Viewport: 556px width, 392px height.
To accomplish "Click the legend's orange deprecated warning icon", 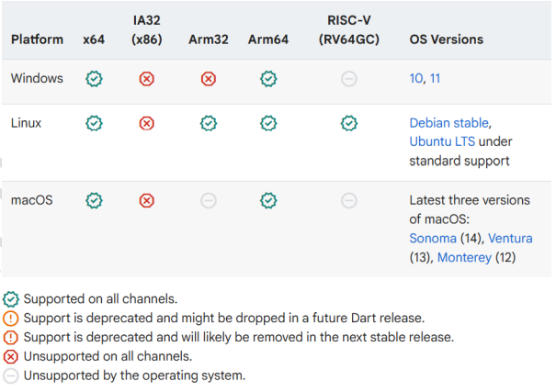I will pos(11,319).
